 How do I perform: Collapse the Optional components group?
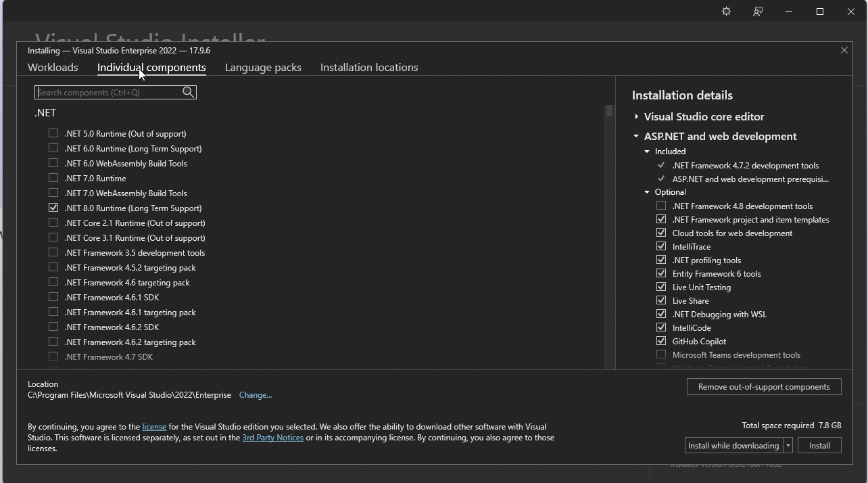click(647, 192)
